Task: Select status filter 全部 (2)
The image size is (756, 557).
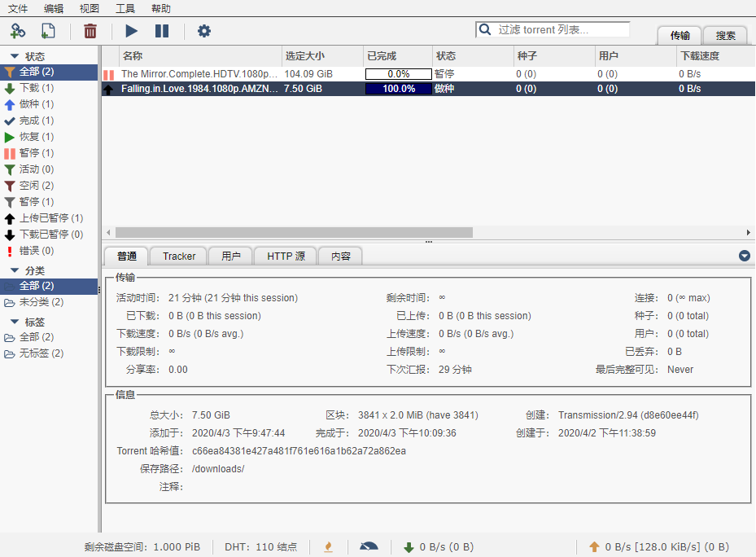Action: (x=49, y=72)
